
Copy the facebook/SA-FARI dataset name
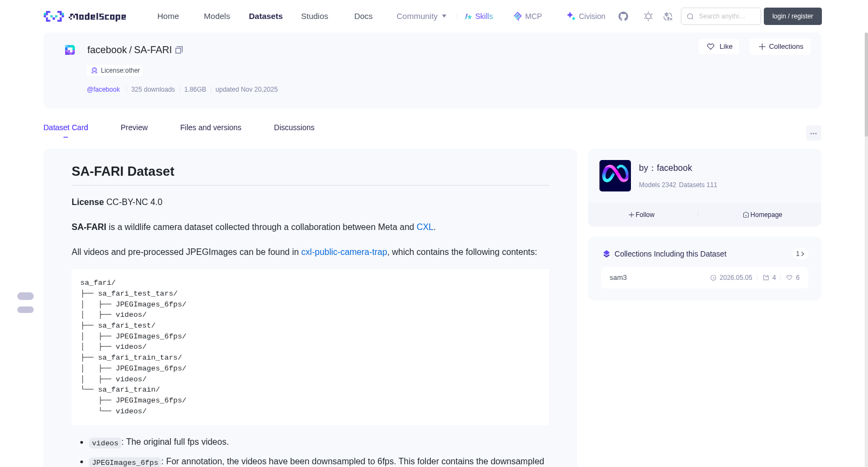click(179, 50)
